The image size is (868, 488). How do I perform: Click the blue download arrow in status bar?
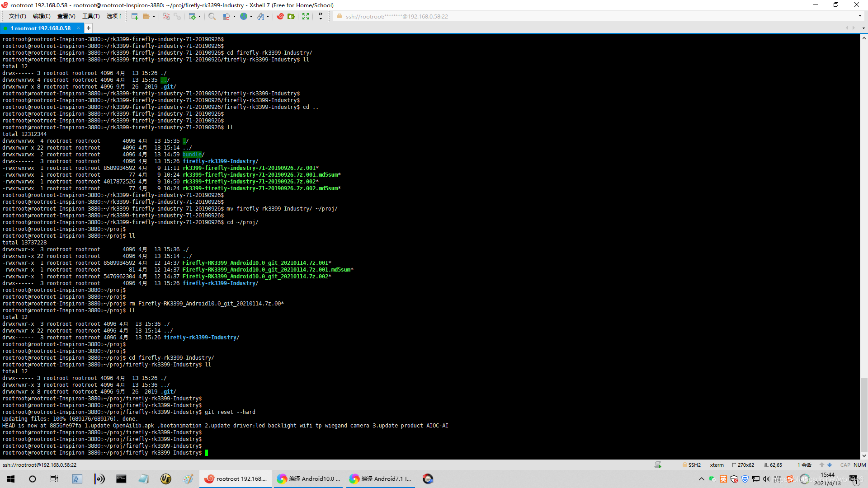[x=830, y=465]
